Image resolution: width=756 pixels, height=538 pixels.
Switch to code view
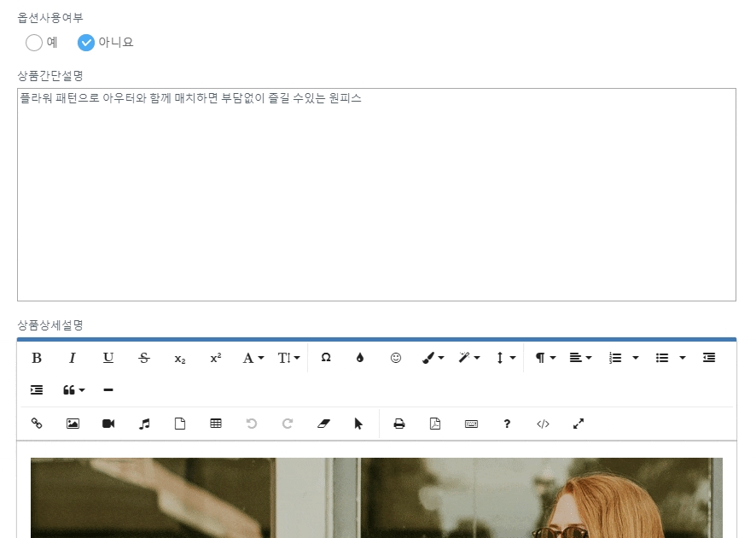(x=543, y=424)
